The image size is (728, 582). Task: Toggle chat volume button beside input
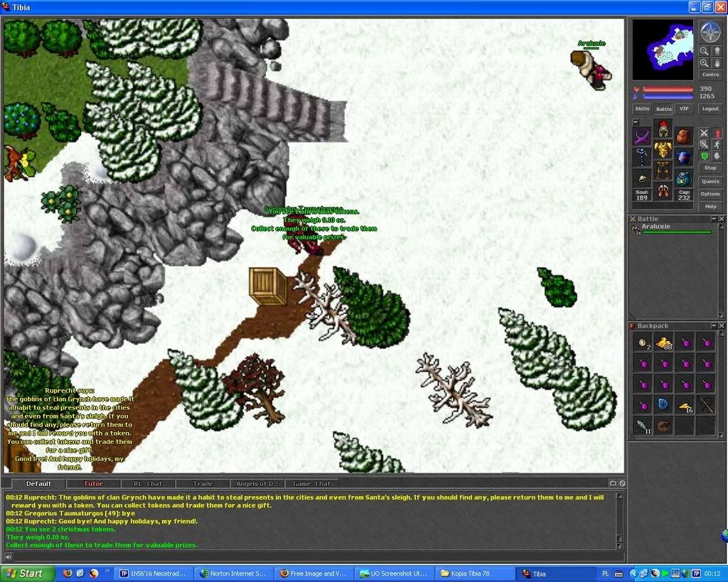tap(8, 556)
